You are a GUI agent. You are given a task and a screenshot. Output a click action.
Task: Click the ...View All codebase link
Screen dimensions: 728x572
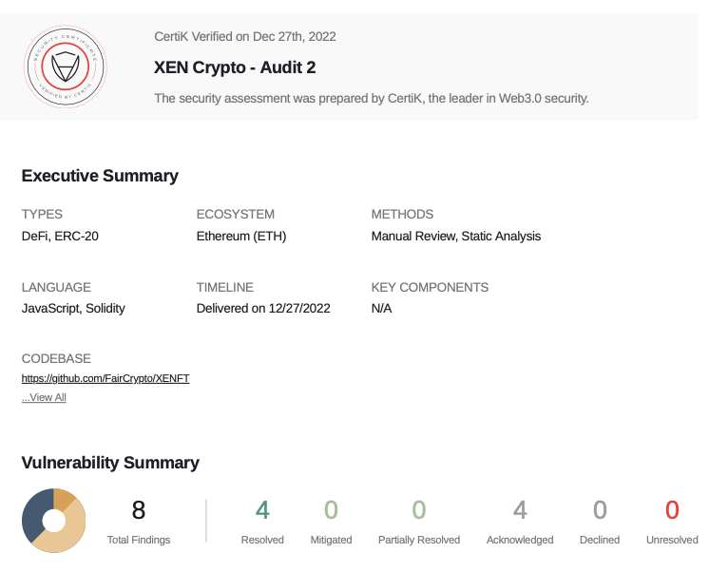[x=44, y=397]
